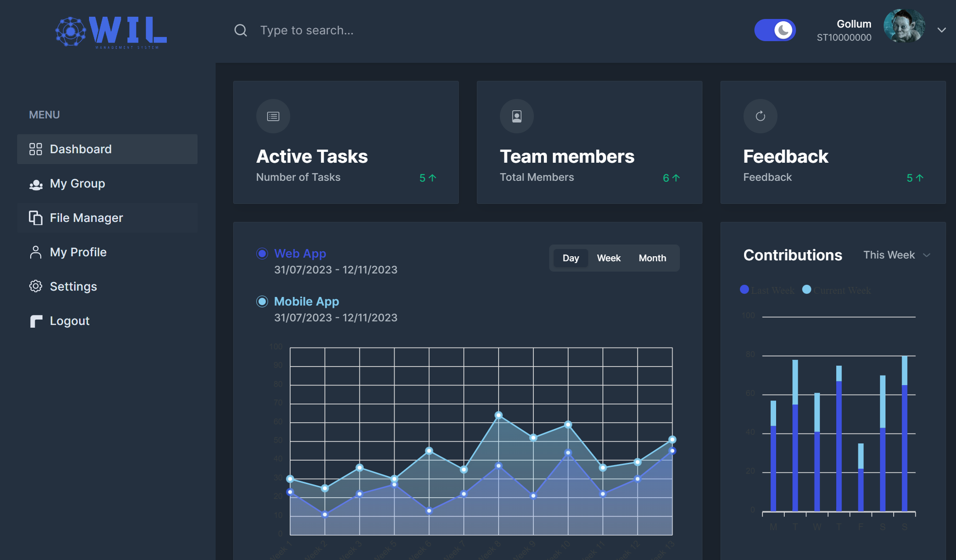Expand the user account chevron
Viewport: 956px width, 560px height.
click(942, 30)
